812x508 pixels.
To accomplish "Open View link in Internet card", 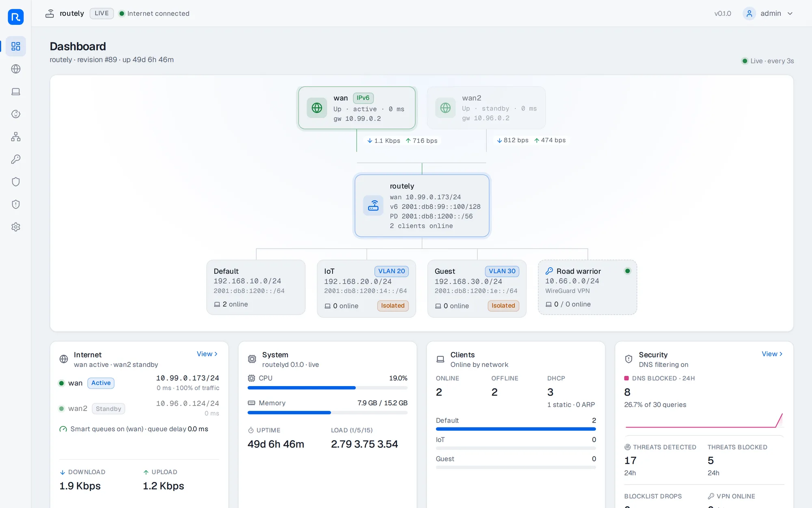I will coord(207,354).
